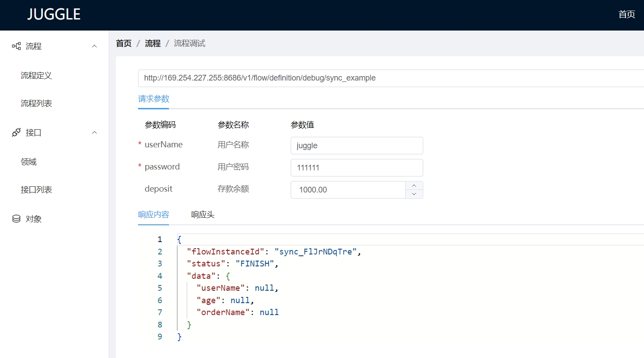This screenshot has height=358, width=644.
Task: Click the userName value input field
Action: [357, 146]
